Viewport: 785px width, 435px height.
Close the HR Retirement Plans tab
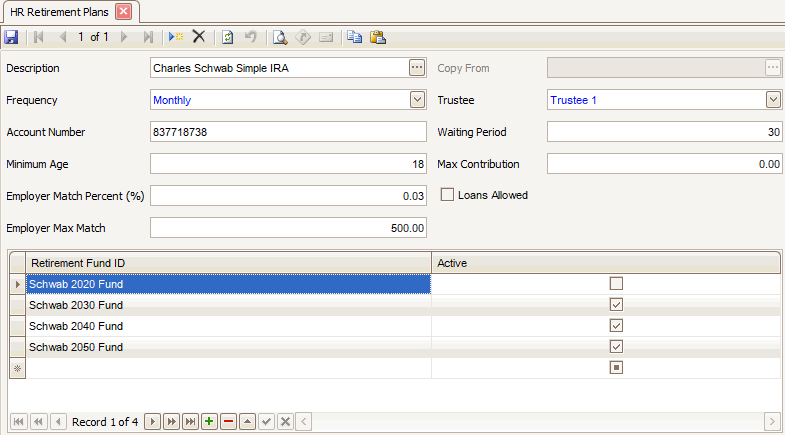(x=123, y=12)
